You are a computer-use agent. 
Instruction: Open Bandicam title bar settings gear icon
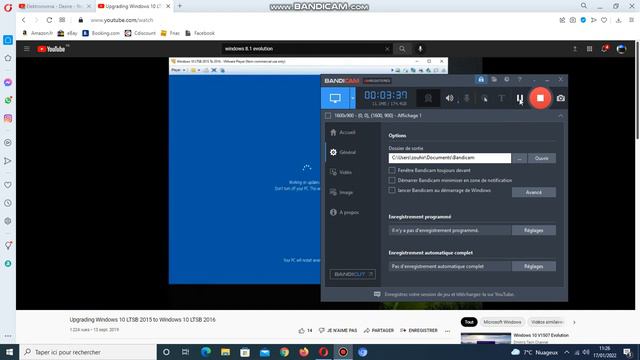pyautogui.click(x=507, y=80)
